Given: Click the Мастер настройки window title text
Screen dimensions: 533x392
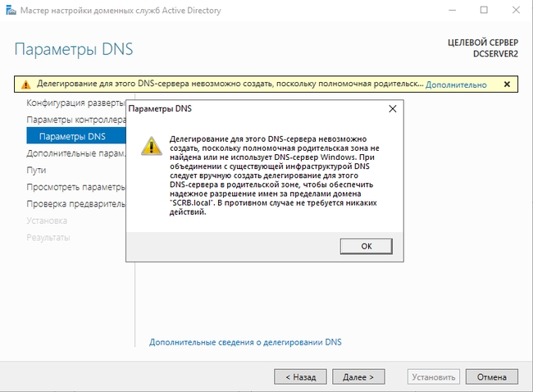Looking at the screenshot, I should pos(121,11).
